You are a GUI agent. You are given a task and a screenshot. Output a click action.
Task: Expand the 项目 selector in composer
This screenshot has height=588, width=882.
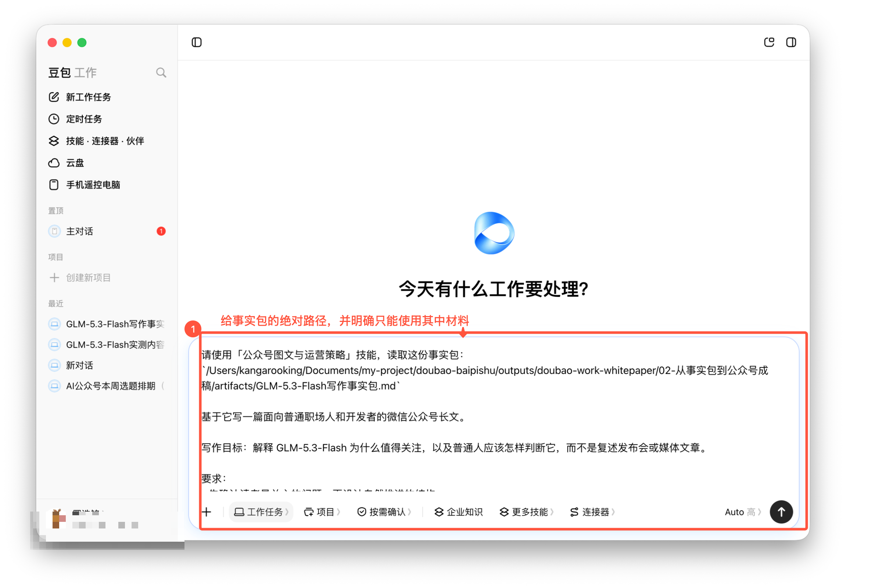click(x=322, y=512)
